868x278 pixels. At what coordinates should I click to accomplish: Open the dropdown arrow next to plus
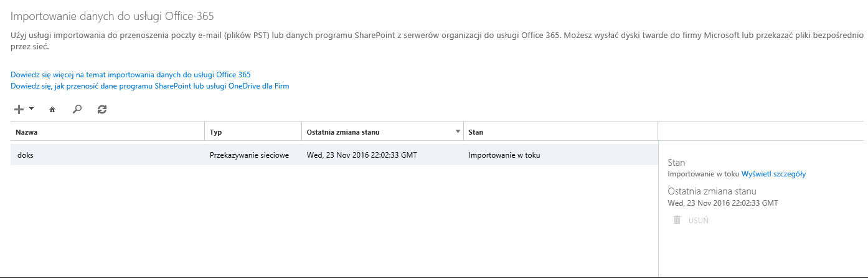(x=31, y=108)
